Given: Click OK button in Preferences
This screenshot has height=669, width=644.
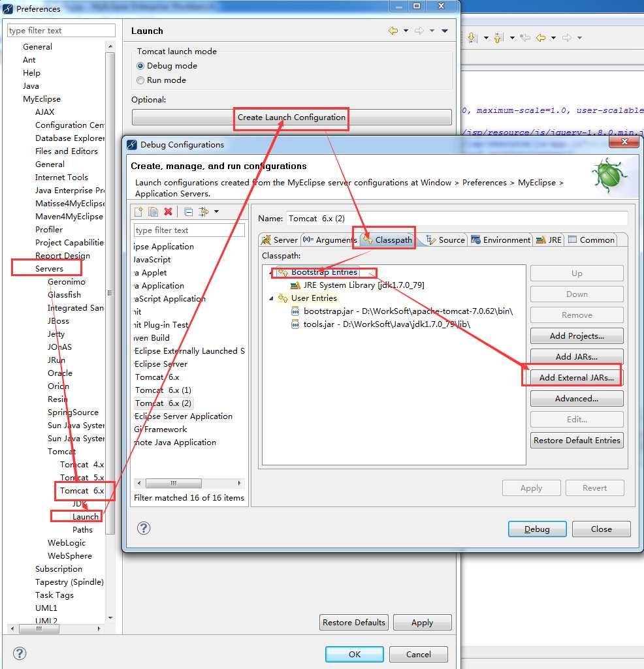Looking at the screenshot, I should click(355, 655).
